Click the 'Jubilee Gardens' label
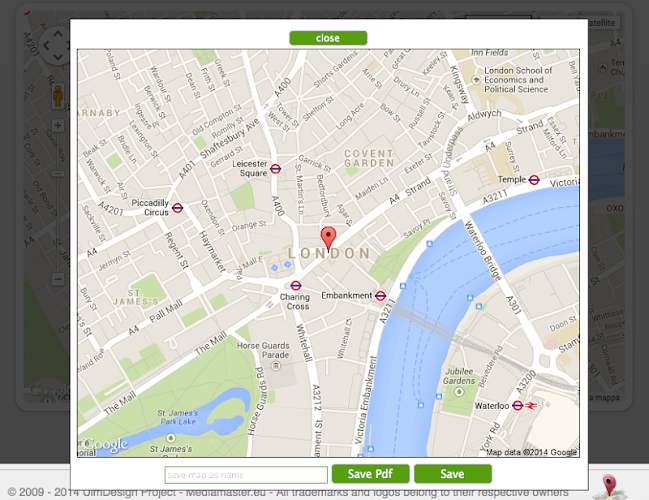Viewport: 649px width, 500px height. pos(459,376)
